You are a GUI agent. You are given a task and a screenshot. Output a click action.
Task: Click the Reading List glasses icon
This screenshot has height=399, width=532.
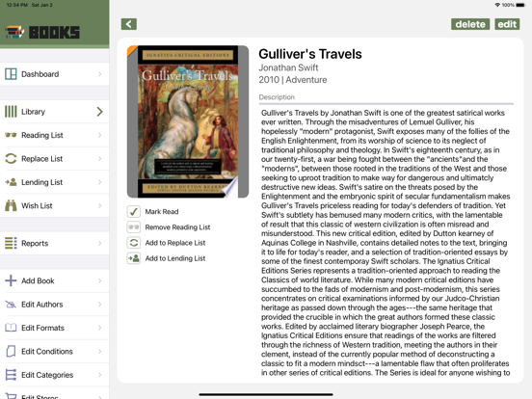11,135
